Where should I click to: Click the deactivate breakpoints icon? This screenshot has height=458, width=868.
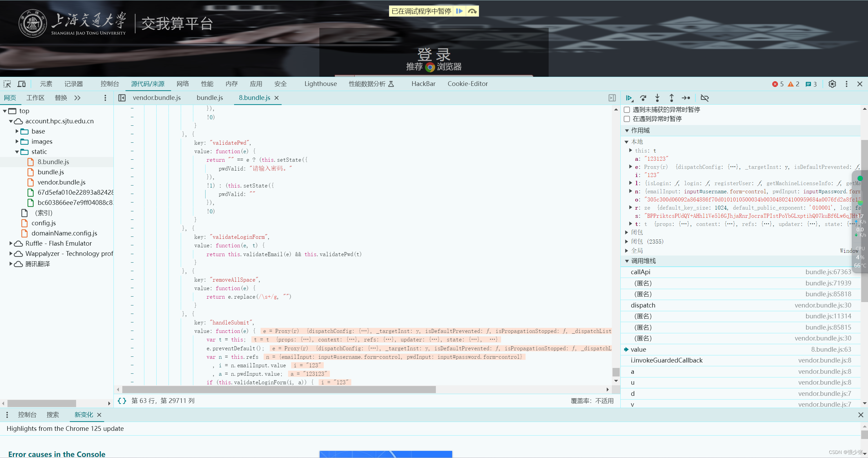coord(705,98)
